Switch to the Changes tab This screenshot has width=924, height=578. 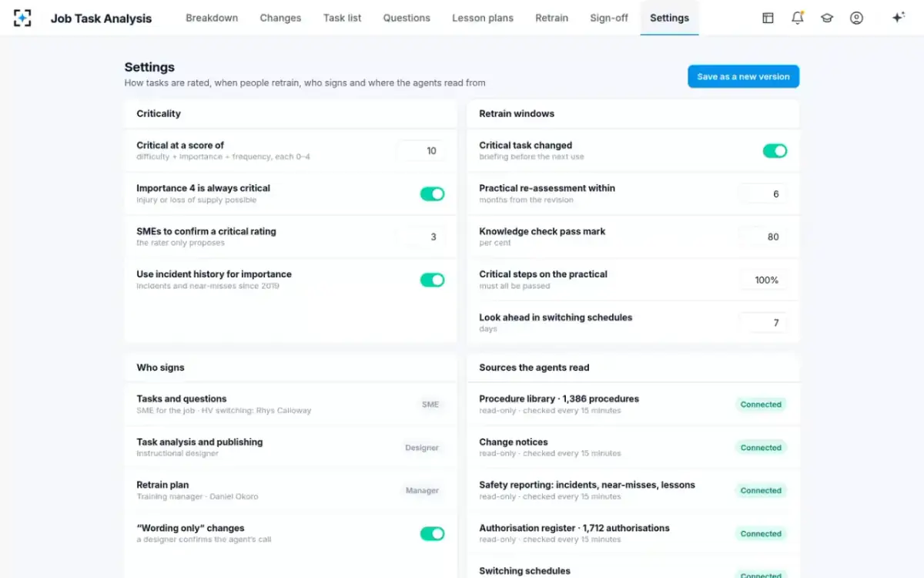tap(280, 18)
